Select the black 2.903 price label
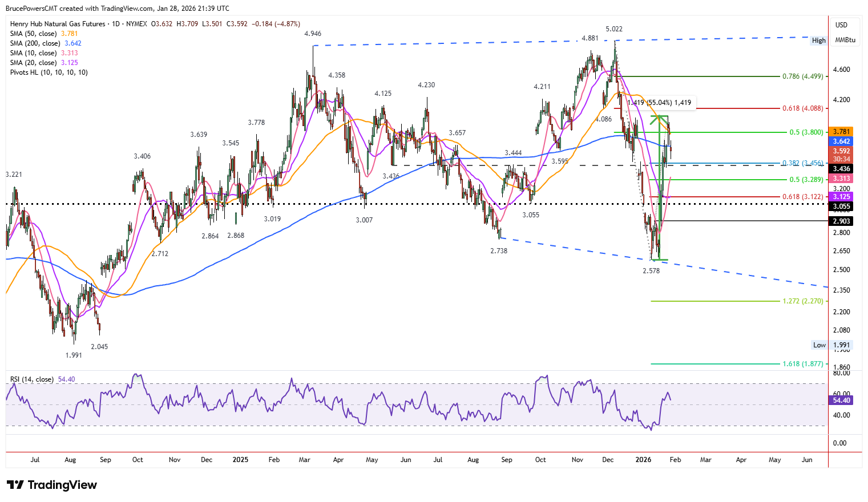This screenshot has width=868, height=502. point(841,221)
